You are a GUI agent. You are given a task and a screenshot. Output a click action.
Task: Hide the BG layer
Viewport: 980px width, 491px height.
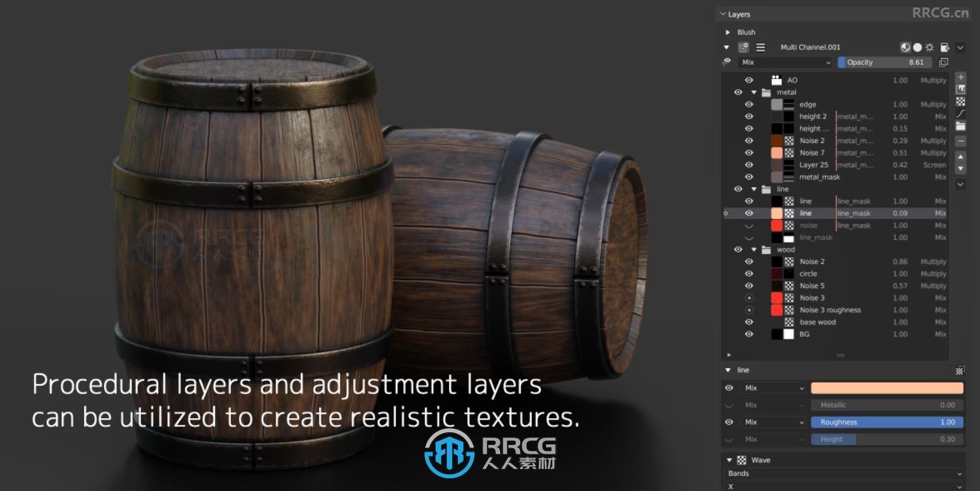(x=749, y=334)
